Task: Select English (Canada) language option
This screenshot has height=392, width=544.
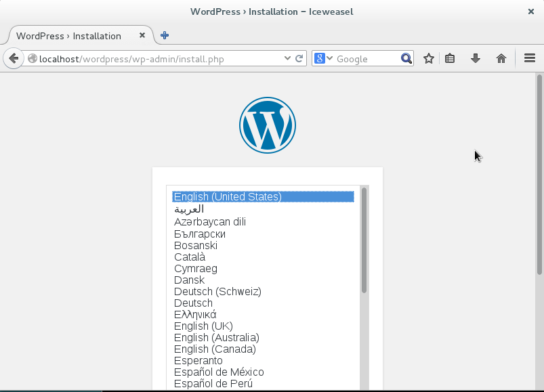Action: [x=264, y=349]
